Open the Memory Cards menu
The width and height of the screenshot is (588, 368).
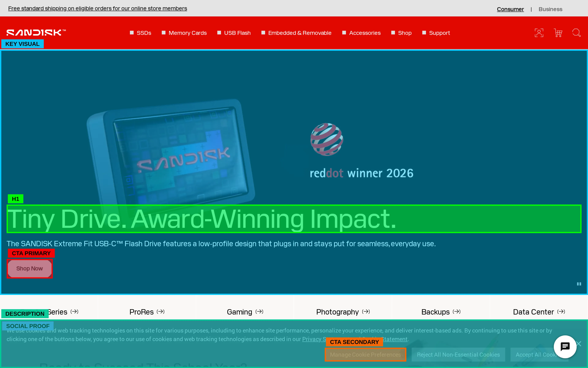(184, 33)
